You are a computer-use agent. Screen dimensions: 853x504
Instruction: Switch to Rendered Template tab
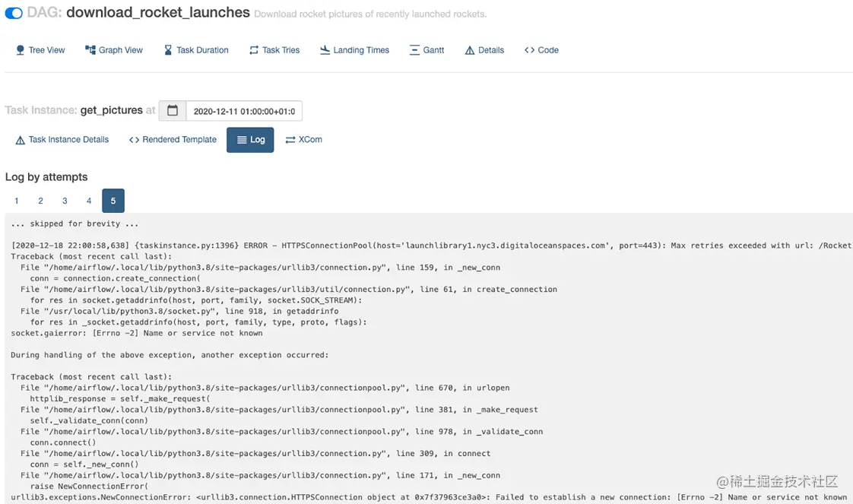tap(173, 140)
